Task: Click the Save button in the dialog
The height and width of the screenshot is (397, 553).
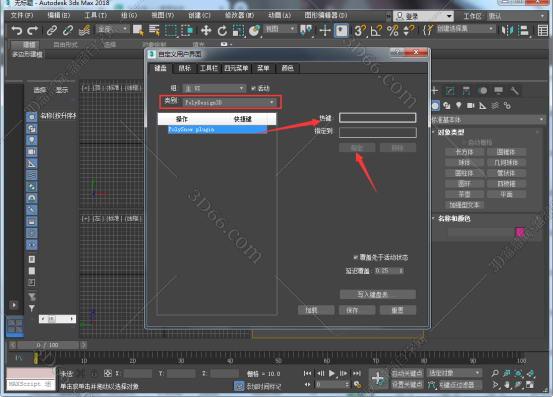Action: [x=357, y=310]
